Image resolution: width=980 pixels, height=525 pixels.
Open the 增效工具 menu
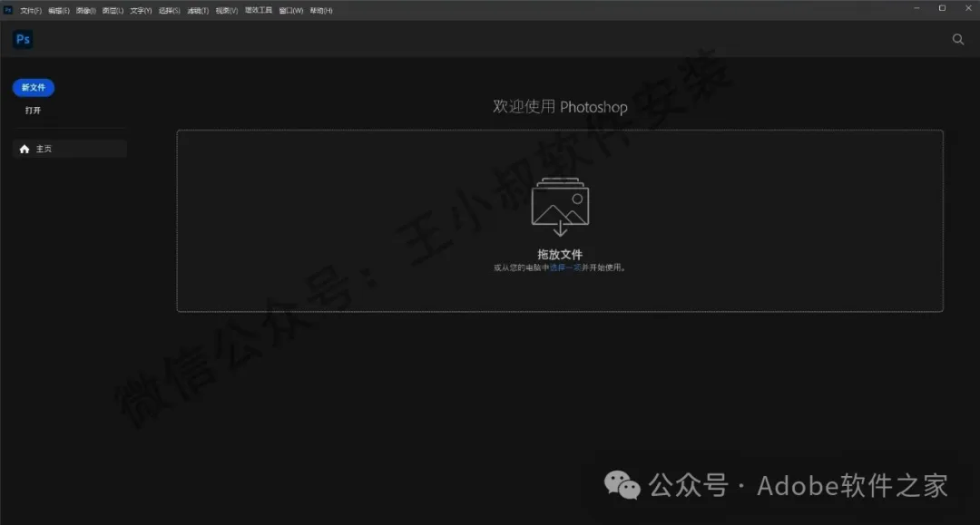coord(258,11)
